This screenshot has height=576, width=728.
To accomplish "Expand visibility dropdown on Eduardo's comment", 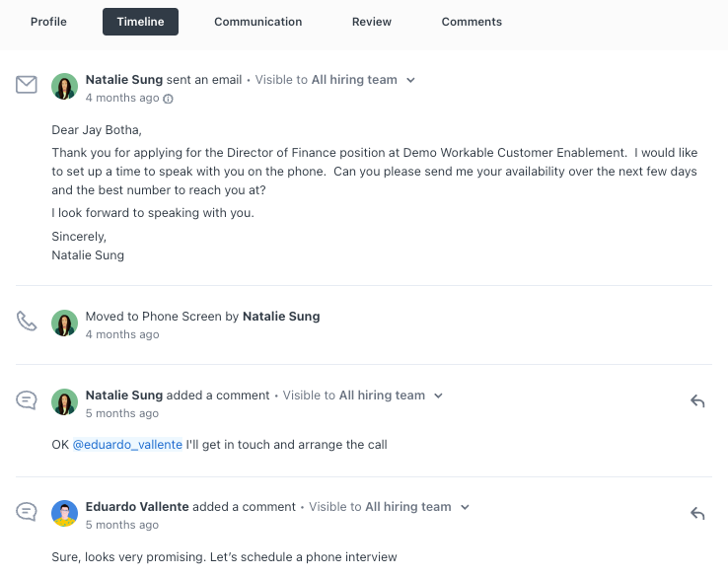I will 465,507.
